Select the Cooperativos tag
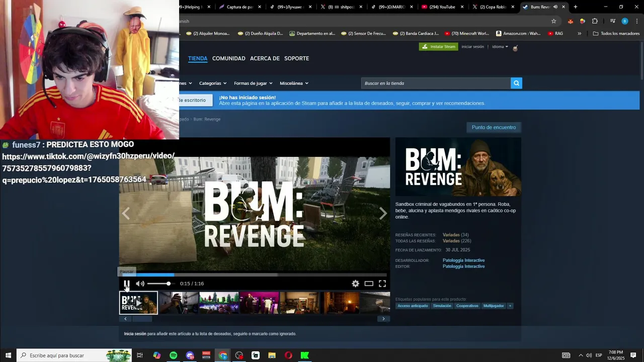Image resolution: width=644 pixels, height=362 pixels. coord(467,306)
